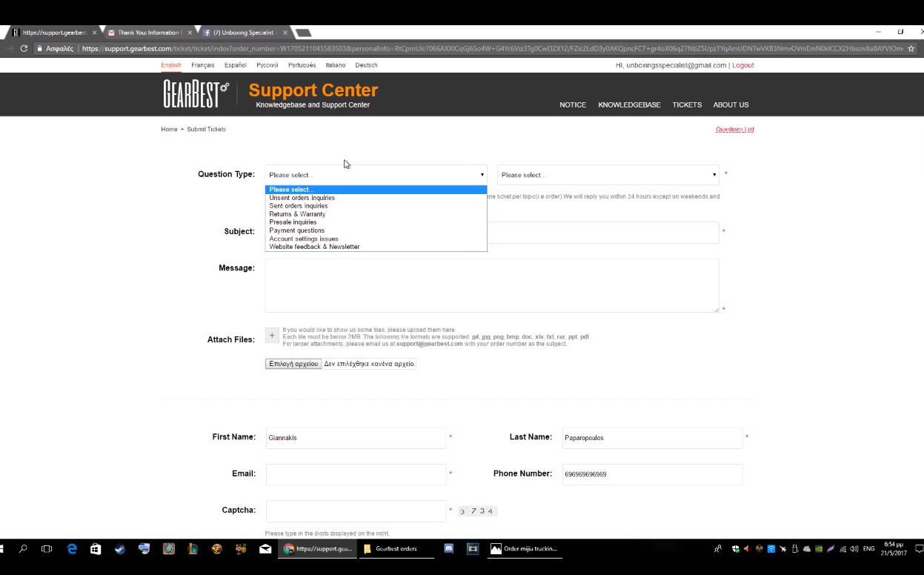
Task: Go to the TICKETS navigation item
Action: 686,105
